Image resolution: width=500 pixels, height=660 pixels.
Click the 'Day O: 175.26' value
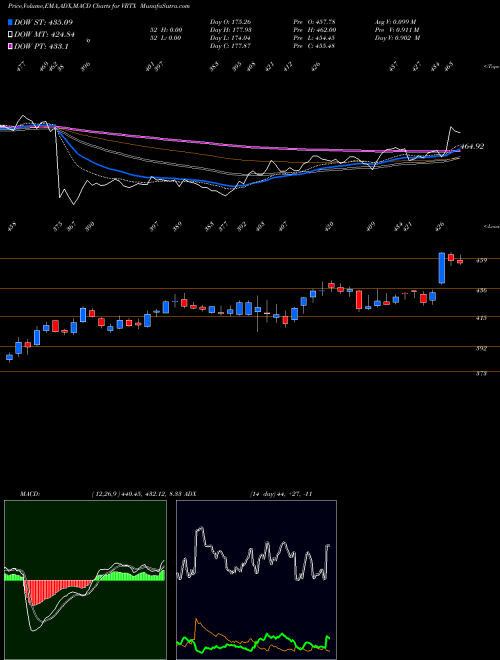[230, 22]
